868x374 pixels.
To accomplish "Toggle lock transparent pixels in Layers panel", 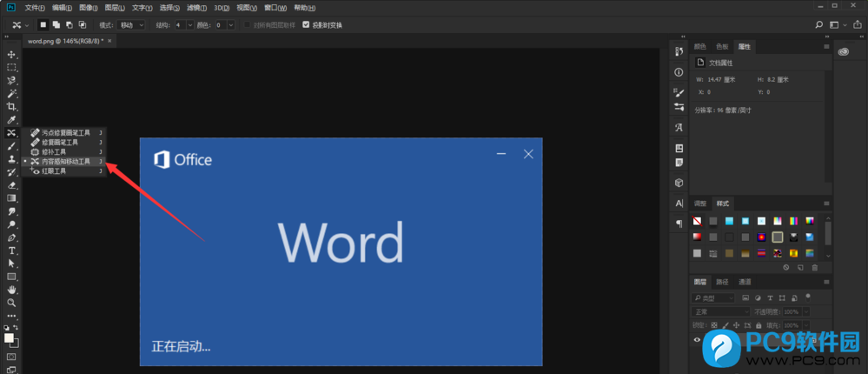I will [714, 325].
